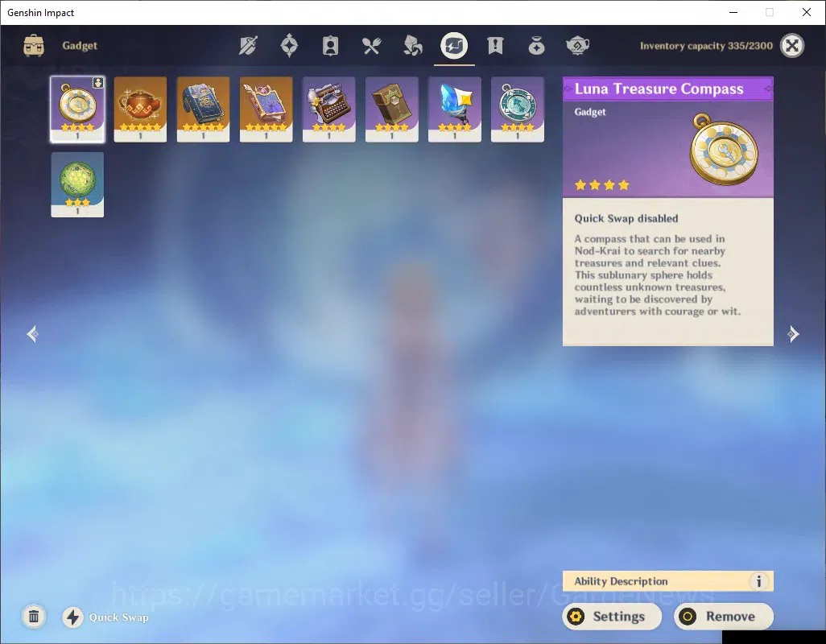Close the inventory with the X button
Viewport: 826px width, 644px height.
[x=791, y=46]
